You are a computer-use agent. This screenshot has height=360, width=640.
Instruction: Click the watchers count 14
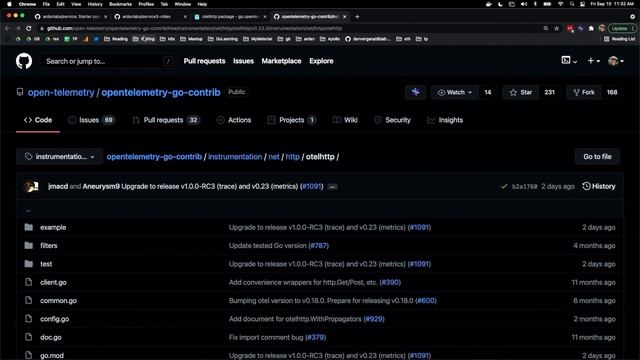[x=488, y=92]
